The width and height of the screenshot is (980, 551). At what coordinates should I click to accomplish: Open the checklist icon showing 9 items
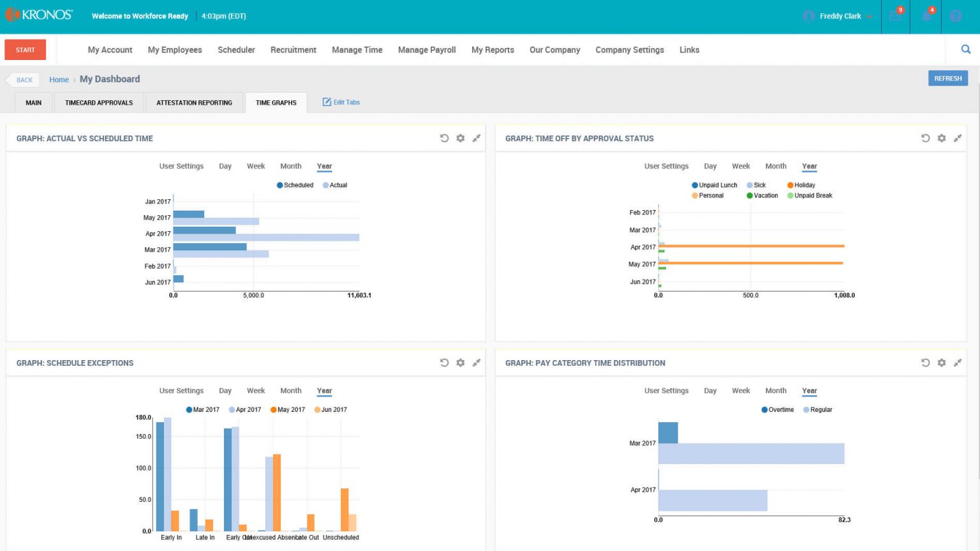[895, 16]
